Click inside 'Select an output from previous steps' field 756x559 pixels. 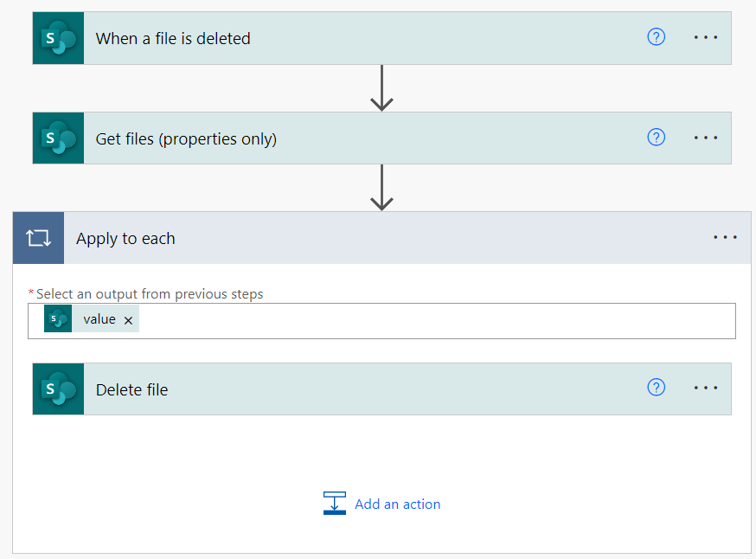[434, 321]
